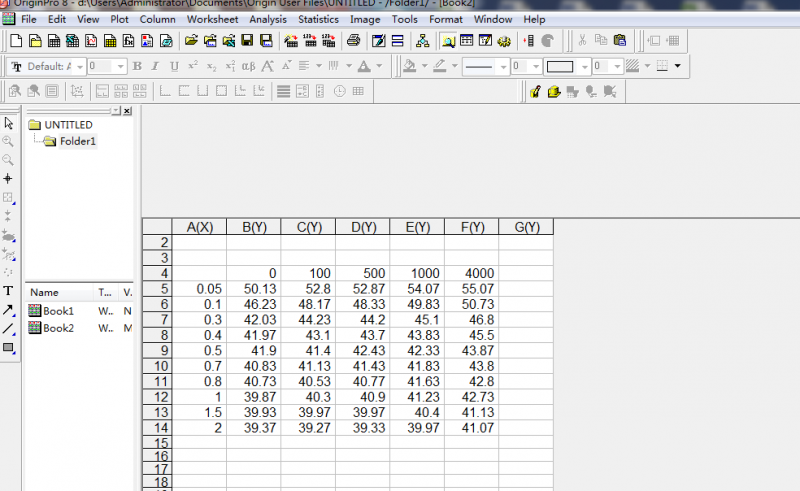800x491 pixels.
Task: Open the File menu
Action: tap(29, 19)
